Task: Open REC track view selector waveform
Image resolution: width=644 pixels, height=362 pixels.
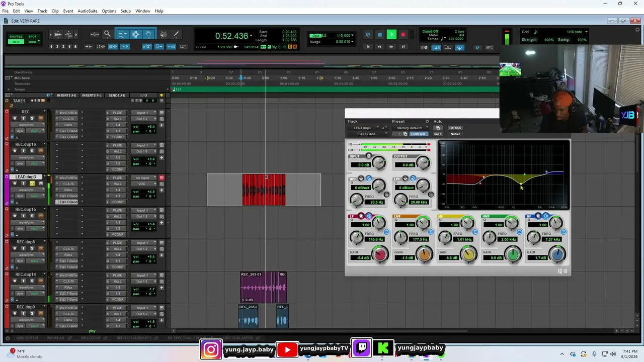Action: (x=28, y=125)
